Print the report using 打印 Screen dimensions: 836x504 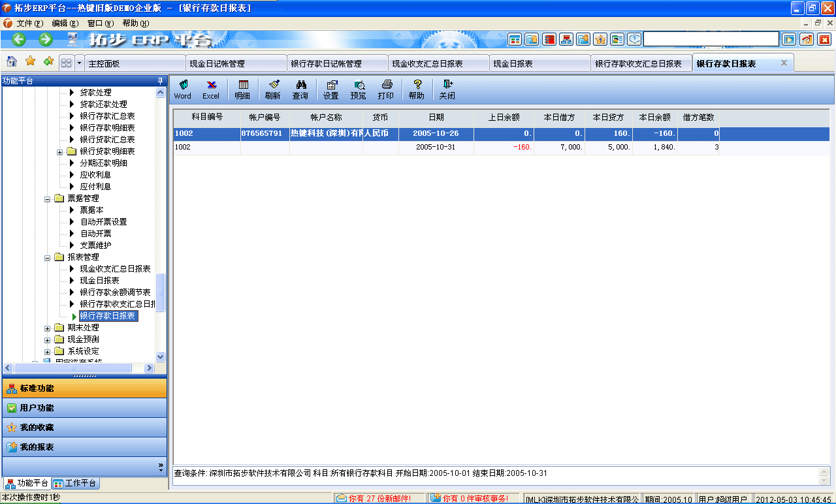(x=386, y=89)
